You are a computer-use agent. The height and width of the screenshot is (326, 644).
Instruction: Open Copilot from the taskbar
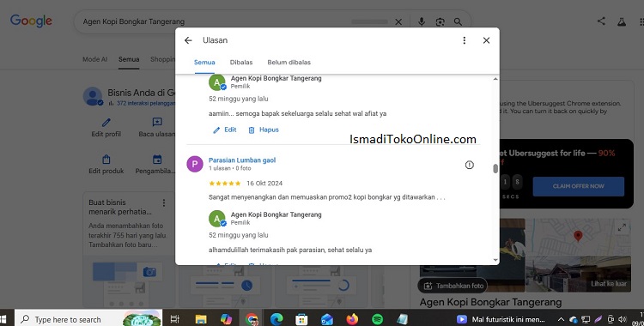click(x=227, y=319)
